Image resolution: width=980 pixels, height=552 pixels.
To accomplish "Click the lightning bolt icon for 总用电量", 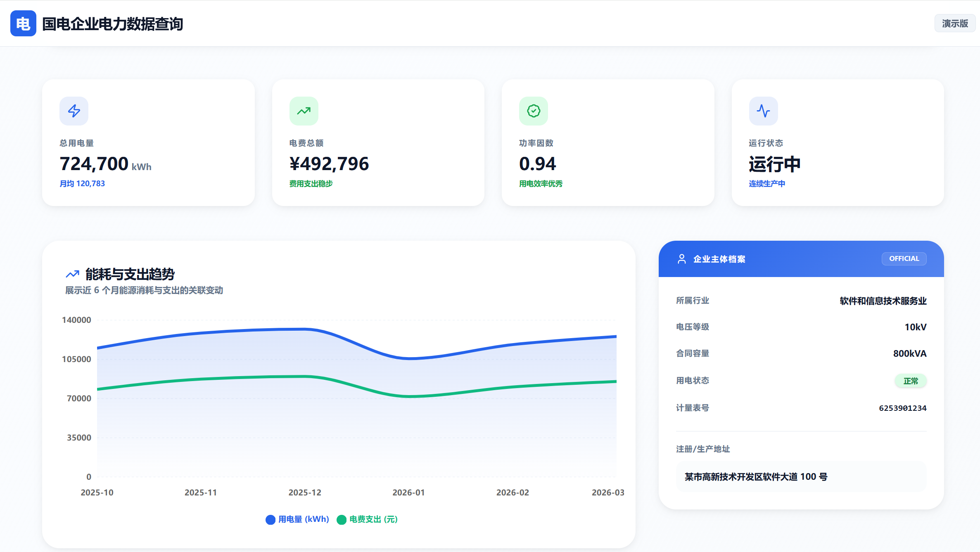I will pos(74,111).
